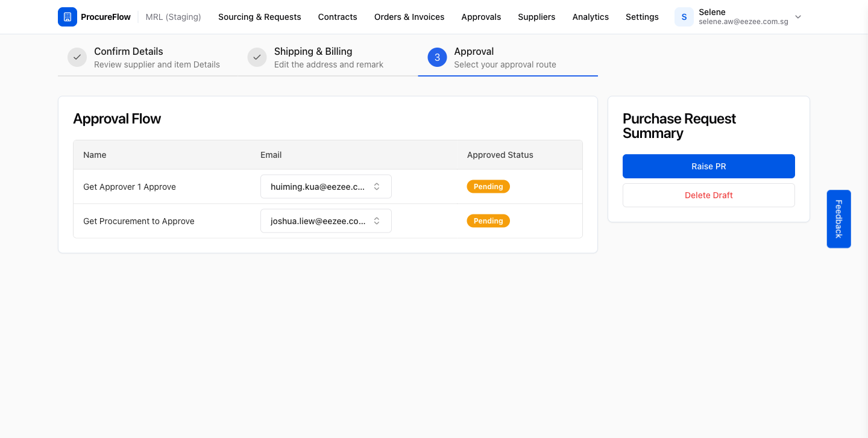Open the Settings menu

click(x=642, y=17)
